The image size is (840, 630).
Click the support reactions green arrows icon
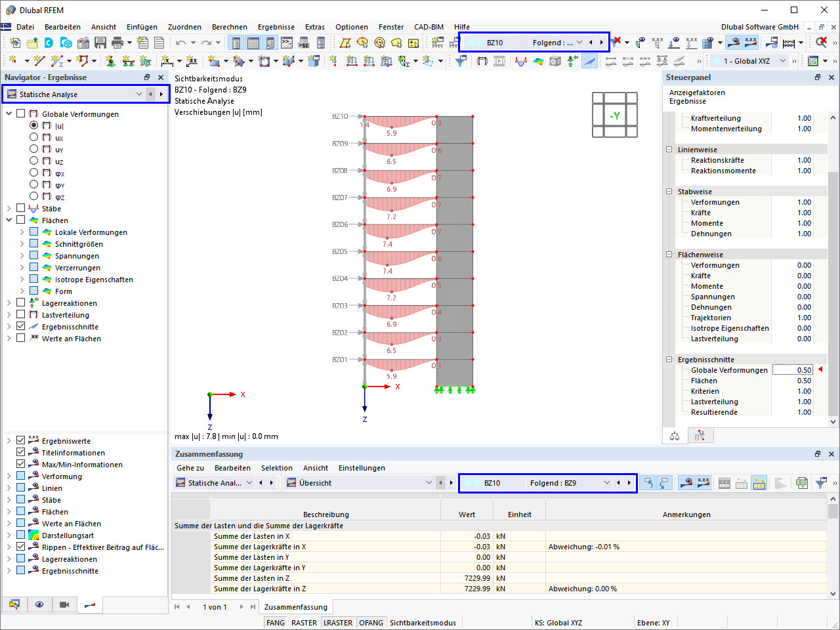[572, 61]
